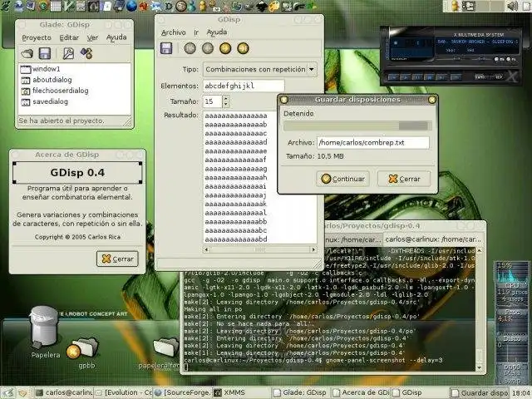
Task: Launch the round clock-like icon in top panel
Action: point(181,6)
